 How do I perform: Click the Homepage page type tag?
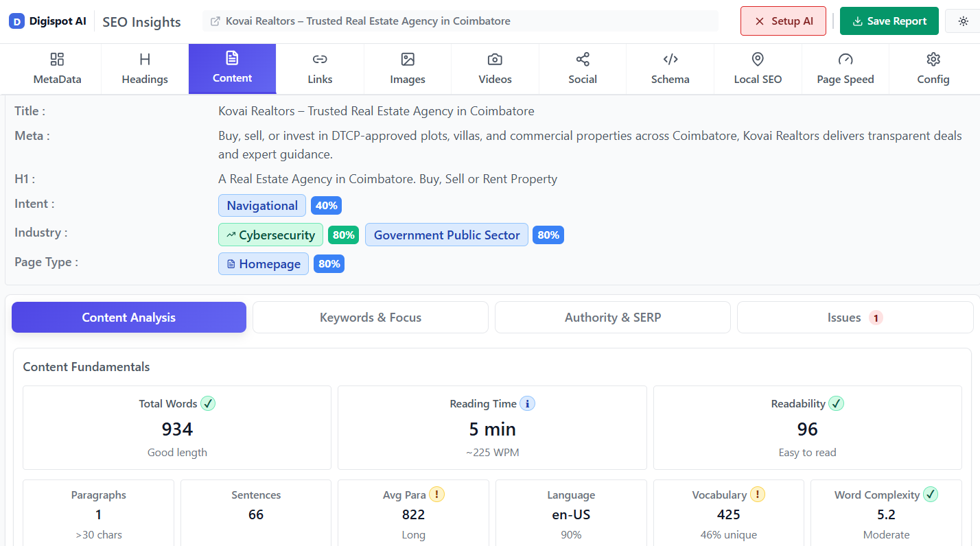point(264,264)
